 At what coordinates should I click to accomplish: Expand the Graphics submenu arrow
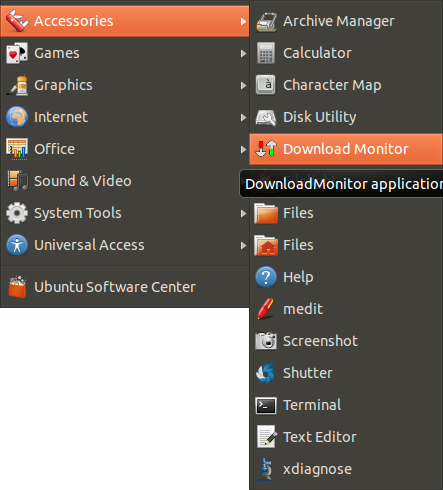pyautogui.click(x=243, y=85)
